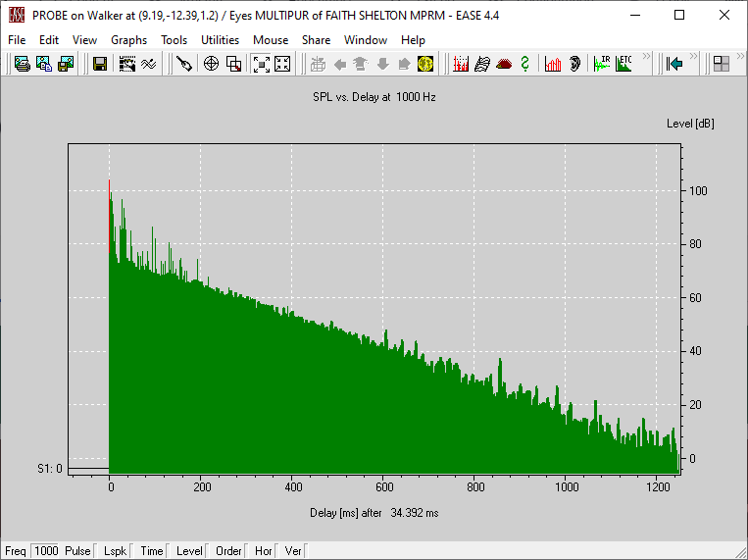Click the overlapping squares zoom icon

(x=233, y=64)
